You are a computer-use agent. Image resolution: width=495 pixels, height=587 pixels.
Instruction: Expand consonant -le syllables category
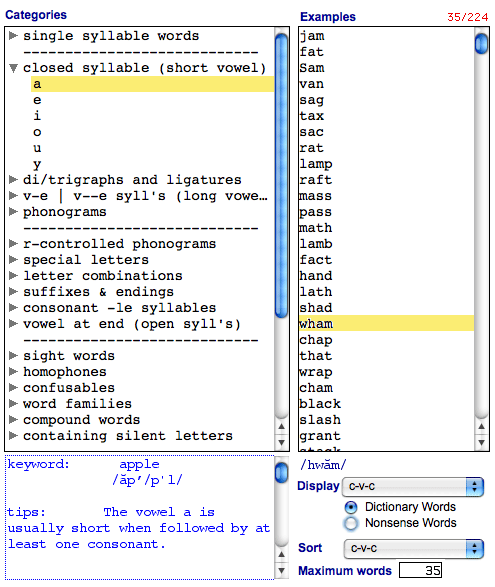point(13,308)
